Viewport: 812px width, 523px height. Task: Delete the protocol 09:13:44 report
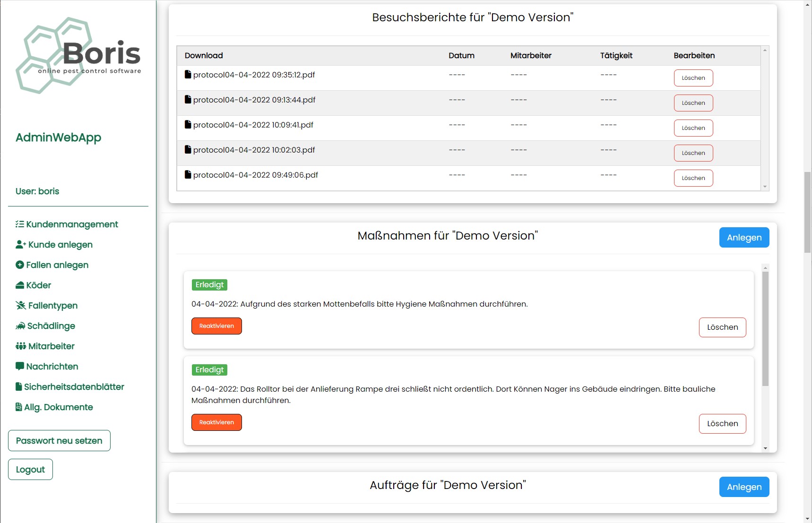(x=693, y=103)
